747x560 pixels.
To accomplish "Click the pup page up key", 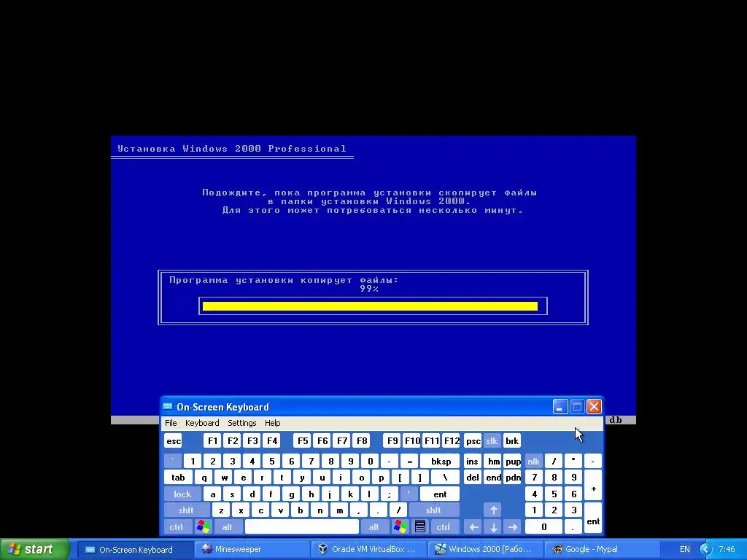I will [x=513, y=461].
